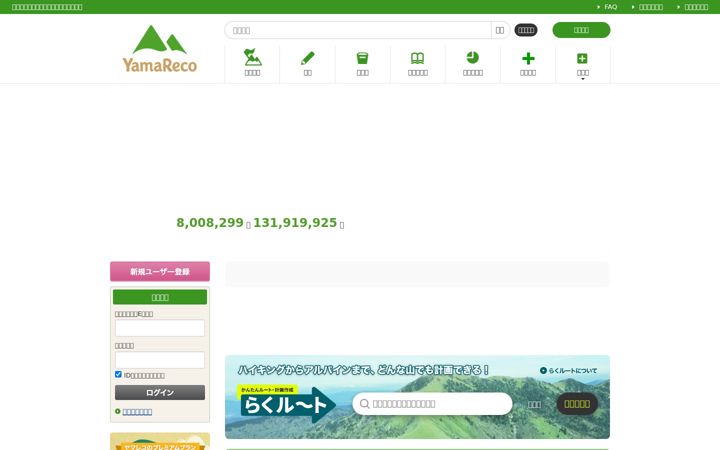The width and height of the screenshot is (720, 450).
Task: Click the ログイン button
Action: tap(160, 393)
